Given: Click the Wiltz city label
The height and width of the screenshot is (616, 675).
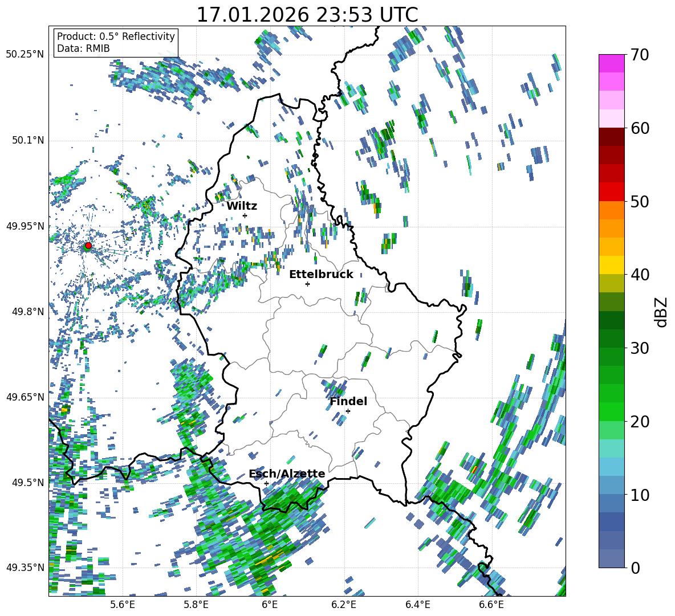Looking at the screenshot, I should click(x=242, y=206).
